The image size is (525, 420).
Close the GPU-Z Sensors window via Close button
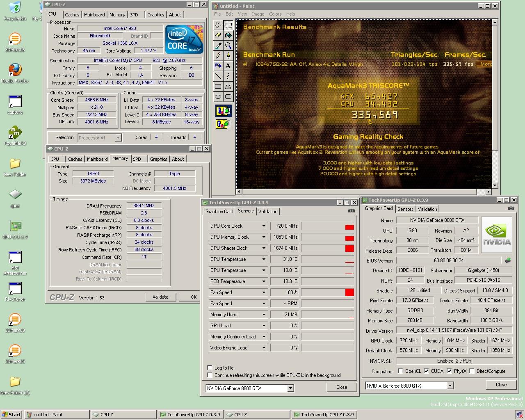[x=342, y=387]
